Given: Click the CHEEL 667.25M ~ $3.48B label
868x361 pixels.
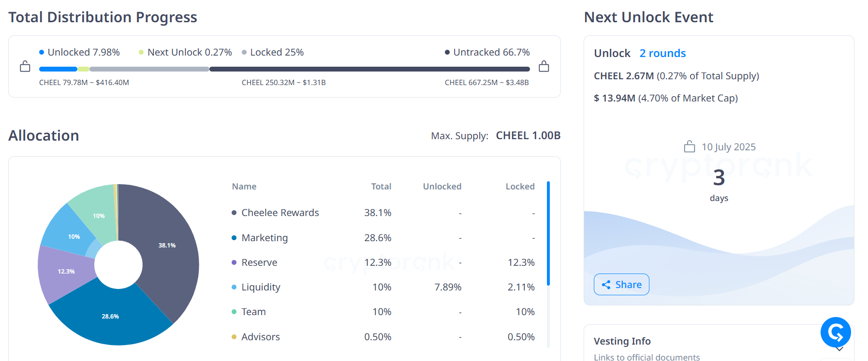Looking at the screenshot, I should pyautogui.click(x=487, y=83).
